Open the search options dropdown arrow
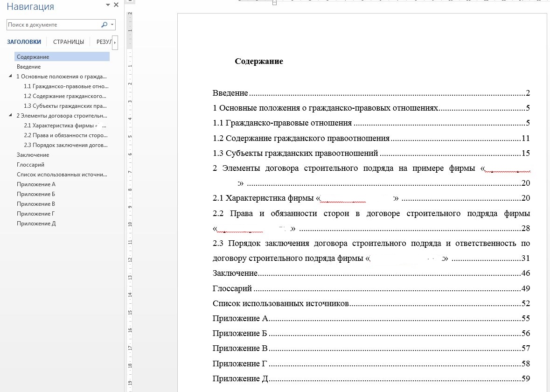Screen dimensions: 550x392 112,25
